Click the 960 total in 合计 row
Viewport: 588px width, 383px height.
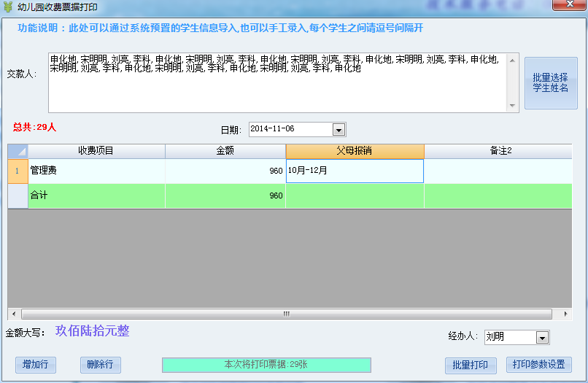(x=225, y=196)
